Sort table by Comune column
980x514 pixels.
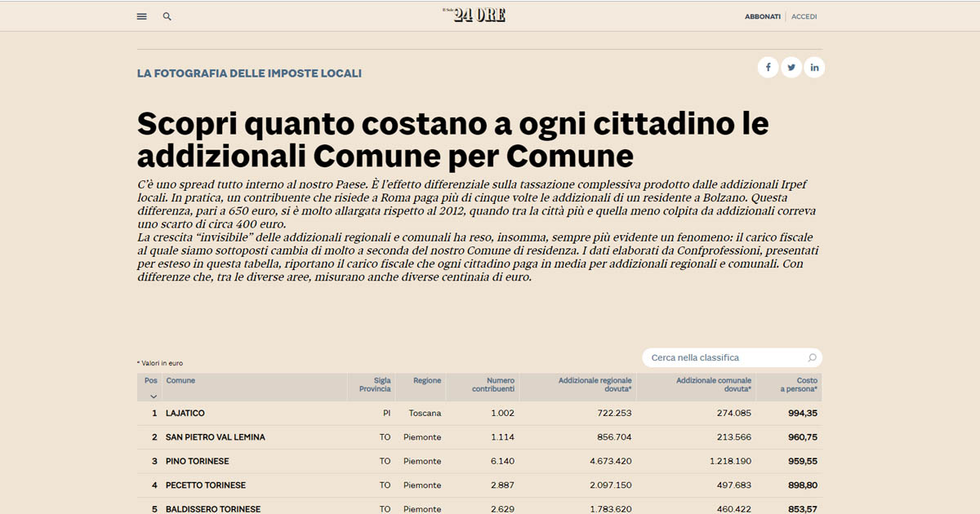pos(180,381)
